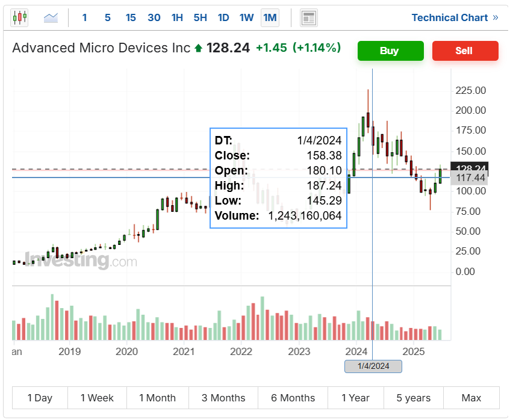
Task: Click the Close value 158.38 in tooltip
Action: pos(325,155)
